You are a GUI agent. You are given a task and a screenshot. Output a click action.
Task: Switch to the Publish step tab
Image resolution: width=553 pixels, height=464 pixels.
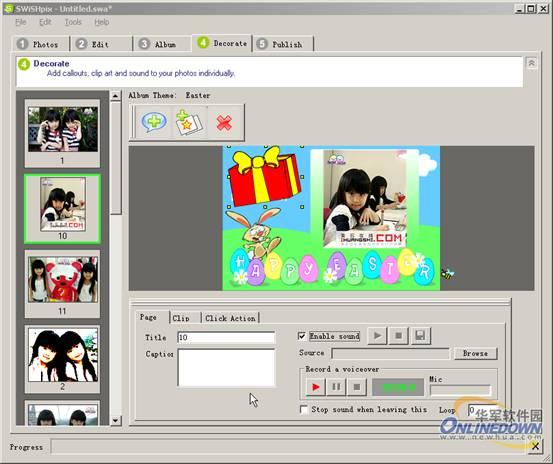coord(283,44)
